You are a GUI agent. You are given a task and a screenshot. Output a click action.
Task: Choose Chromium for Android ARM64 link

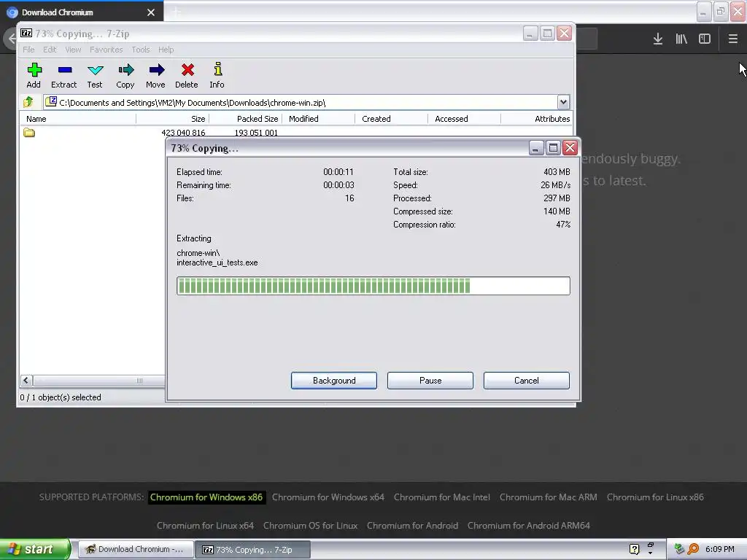[529, 526]
